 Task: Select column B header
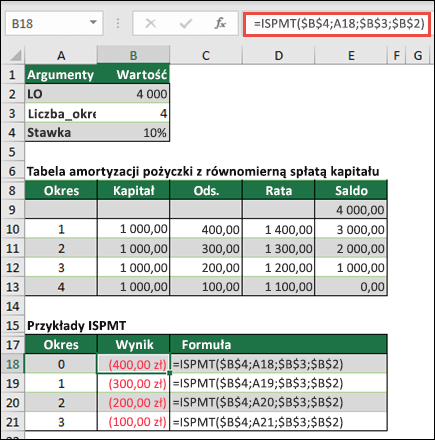pos(133,55)
